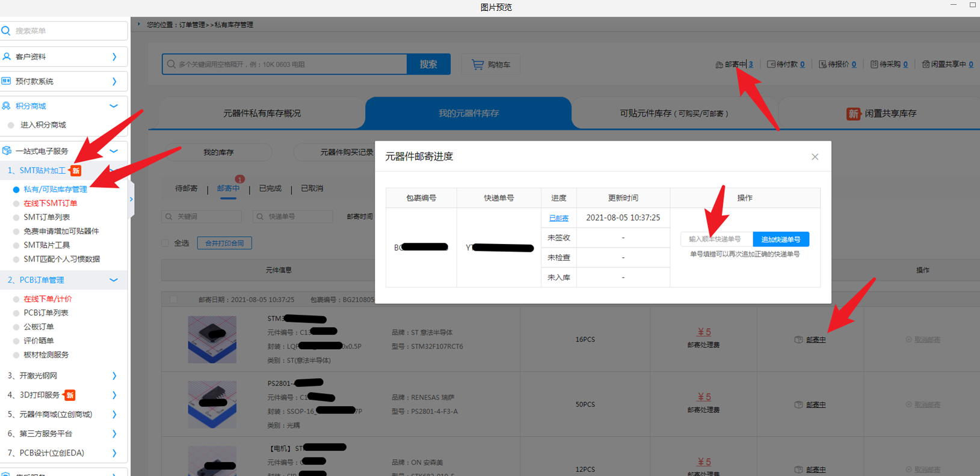Click the 待付款 icon in top bar

click(771, 64)
